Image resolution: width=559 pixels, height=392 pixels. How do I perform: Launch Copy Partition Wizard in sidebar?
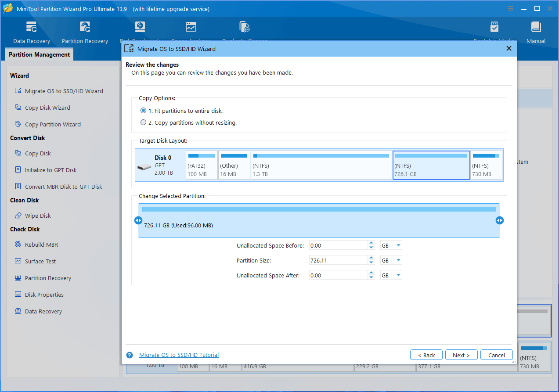click(47, 124)
